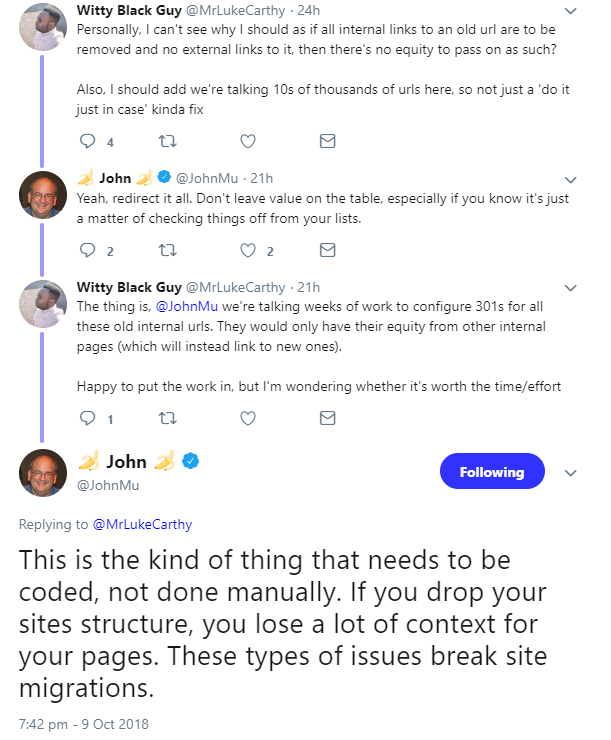
Task: Send first tweet via direct message envelope
Action: click(x=327, y=141)
